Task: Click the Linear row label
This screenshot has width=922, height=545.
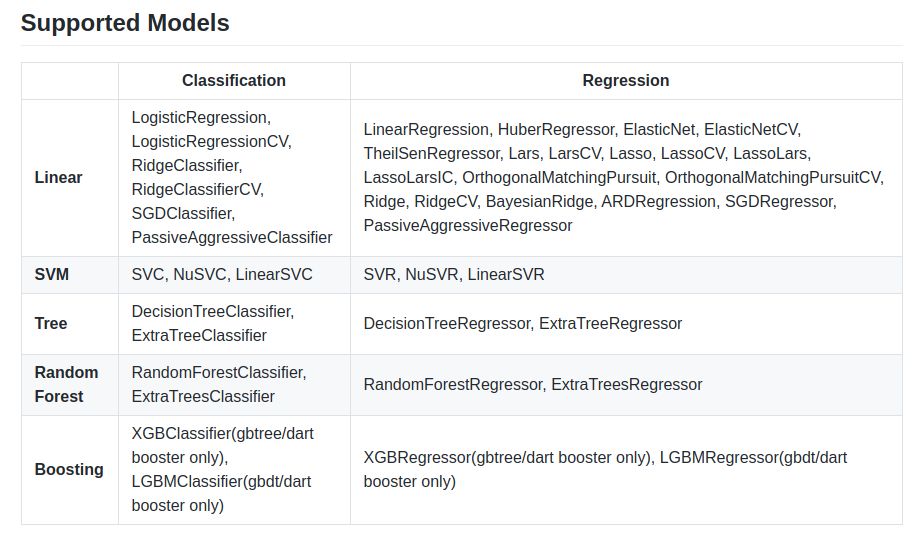Action: pos(58,177)
